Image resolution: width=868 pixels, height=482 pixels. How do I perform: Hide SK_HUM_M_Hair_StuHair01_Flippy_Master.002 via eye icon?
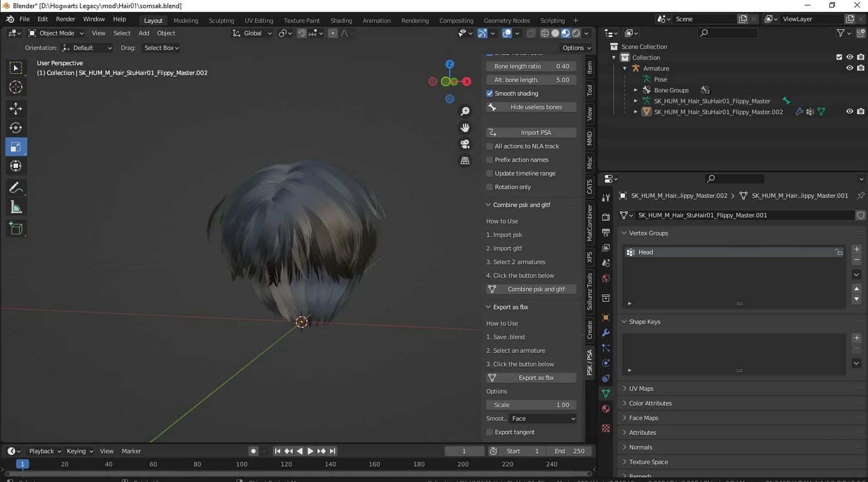(x=850, y=112)
